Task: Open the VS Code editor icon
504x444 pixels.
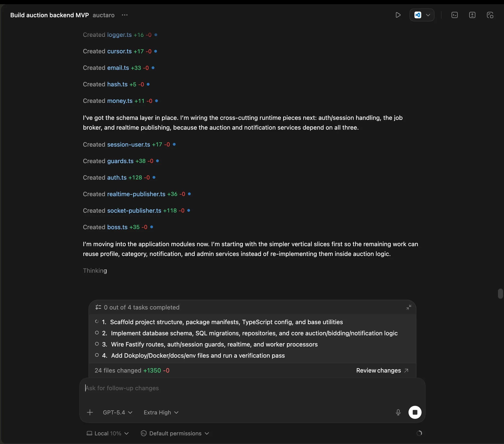Action: pyautogui.click(x=417, y=15)
